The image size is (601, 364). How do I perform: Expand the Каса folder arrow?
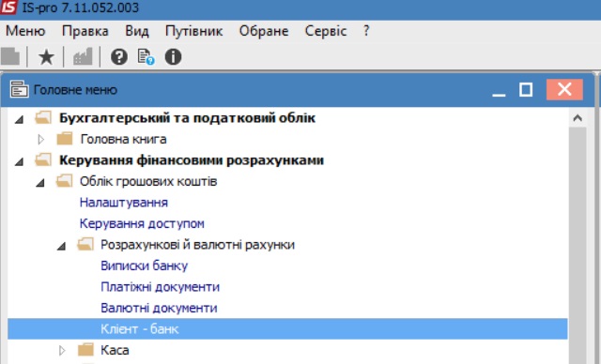(62, 350)
